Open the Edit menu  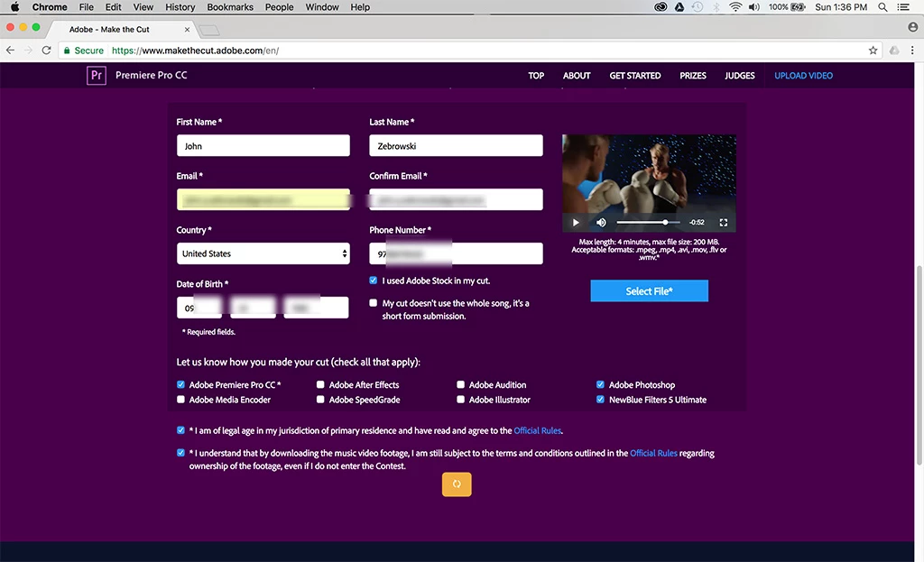point(113,7)
